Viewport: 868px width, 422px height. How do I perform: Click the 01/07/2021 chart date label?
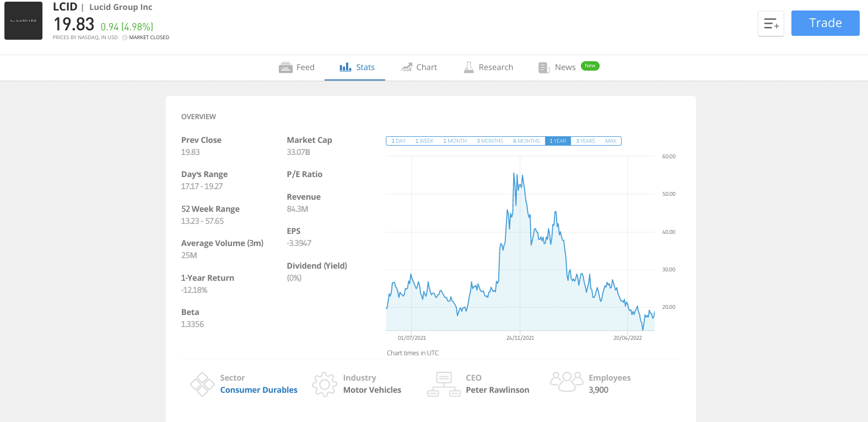point(412,338)
